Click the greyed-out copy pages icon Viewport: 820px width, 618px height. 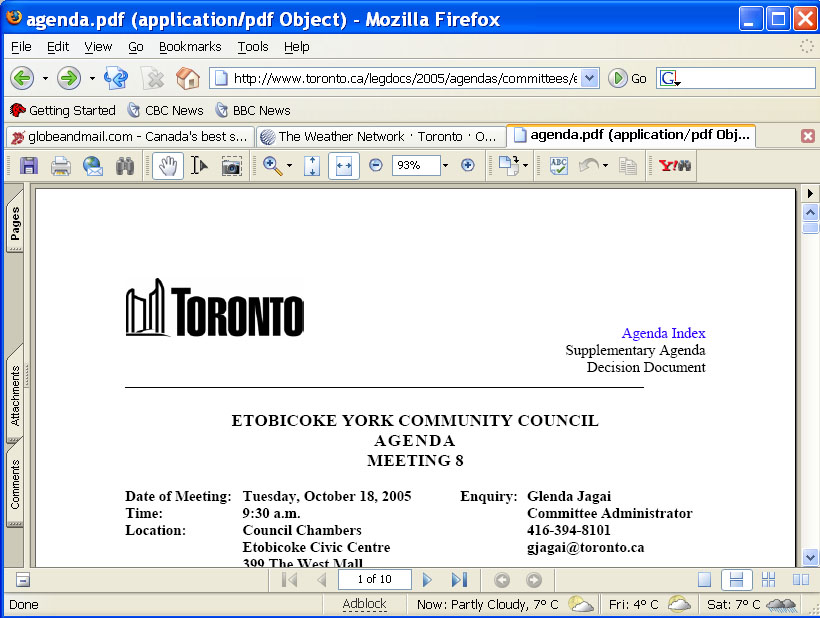coord(628,166)
